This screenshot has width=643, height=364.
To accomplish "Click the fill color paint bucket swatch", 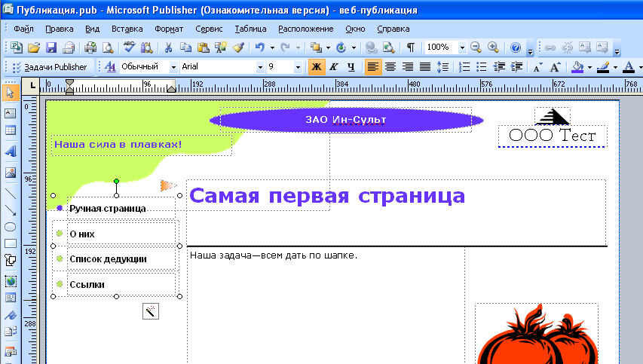I will click(x=577, y=67).
